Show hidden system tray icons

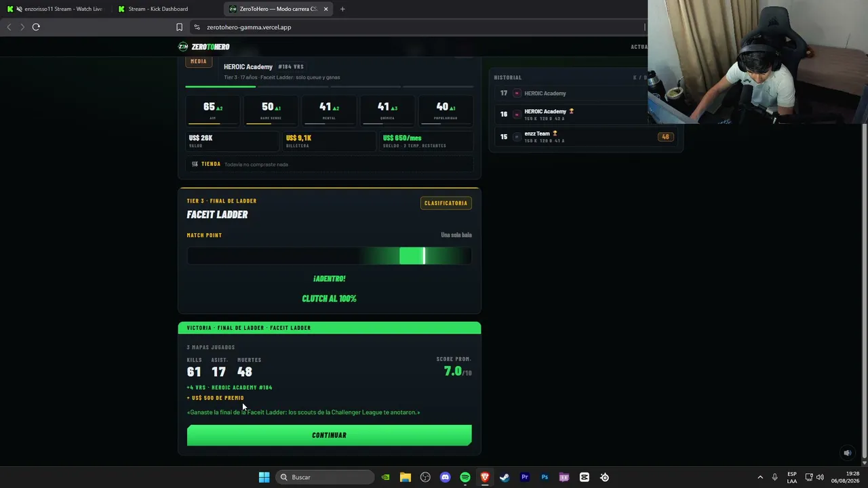tap(760, 477)
